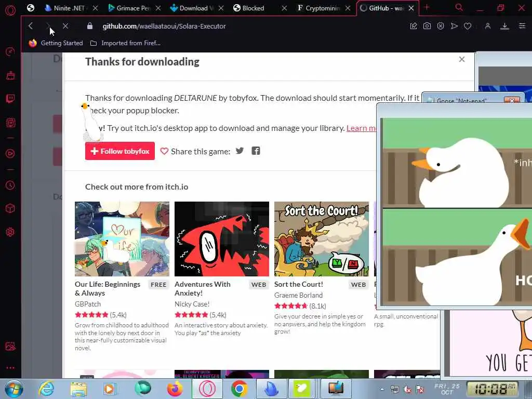This screenshot has width=532, height=399.
Task: Click the Our Life: Beginnings & Always title
Action: coord(107,288)
